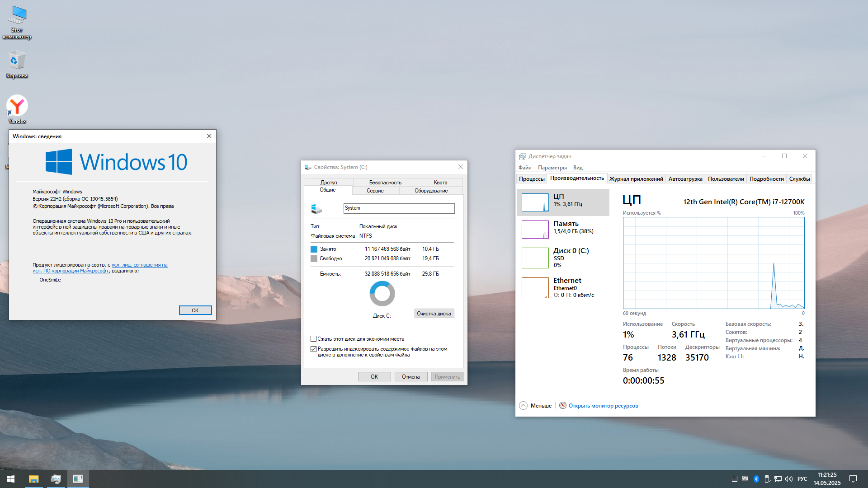
Task: Switch to the 'Автозагрузка' tab
Action: pyautogui.click(x=685, y=179)
